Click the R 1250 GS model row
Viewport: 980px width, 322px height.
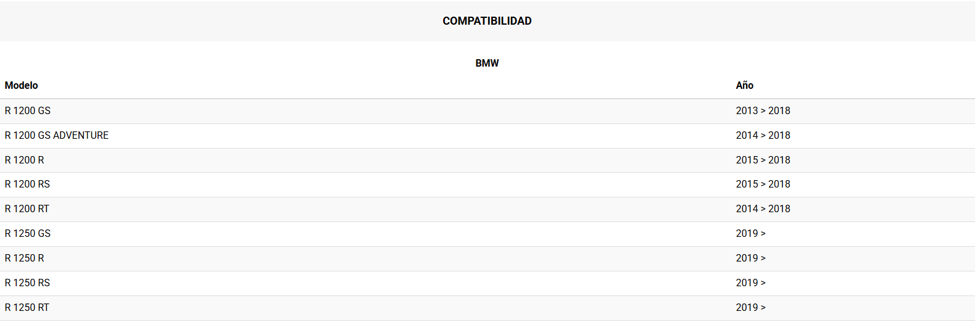pos(28,233)
